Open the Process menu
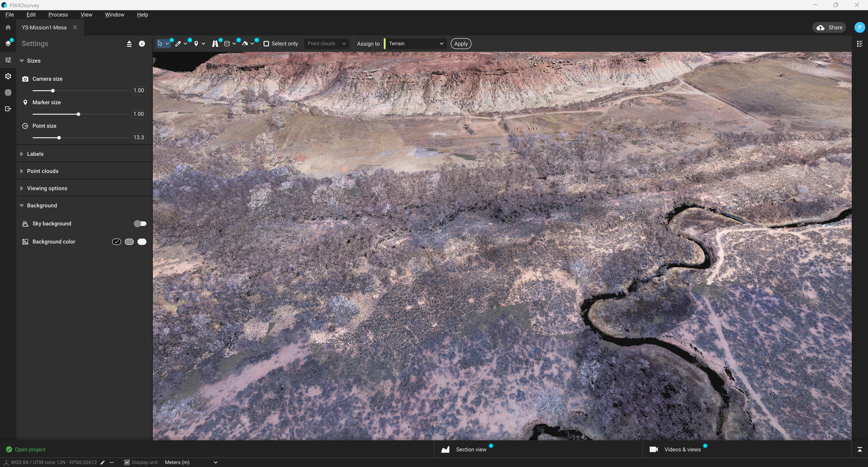The image size is (868, 467). [58, 14]
